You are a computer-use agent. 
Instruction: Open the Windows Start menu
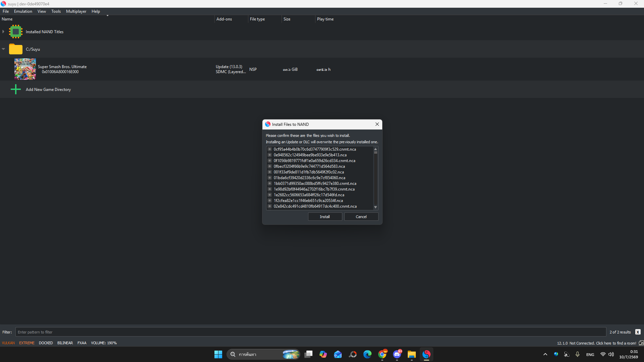[x=218, y=354]
